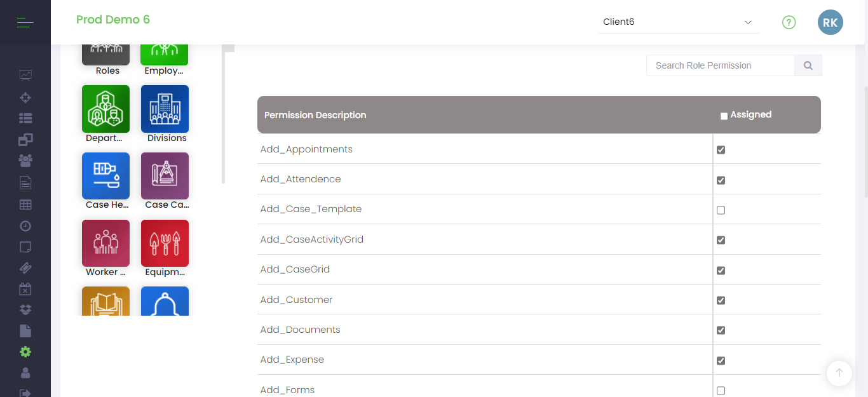Image resolution: width=868 pixels, height=397 pixels.
Task: Open the Worker tile with people icon
Action: [105, 243]
